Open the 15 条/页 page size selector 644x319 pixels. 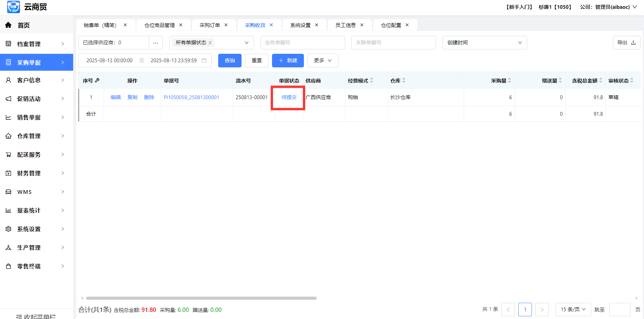click(x=573, y=310)
